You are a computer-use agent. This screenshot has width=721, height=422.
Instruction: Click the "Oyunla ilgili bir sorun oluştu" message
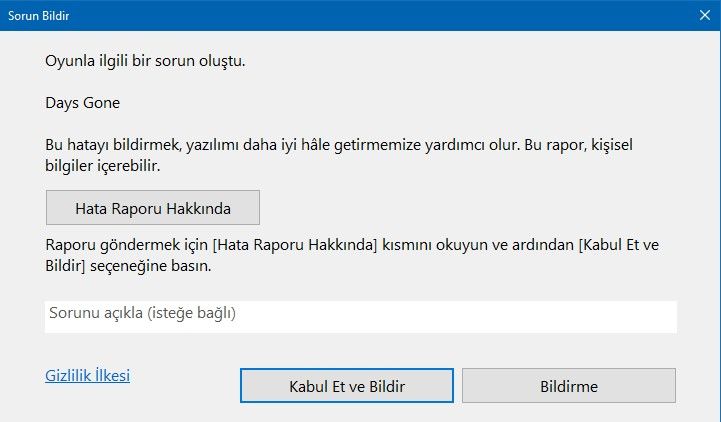145,62
